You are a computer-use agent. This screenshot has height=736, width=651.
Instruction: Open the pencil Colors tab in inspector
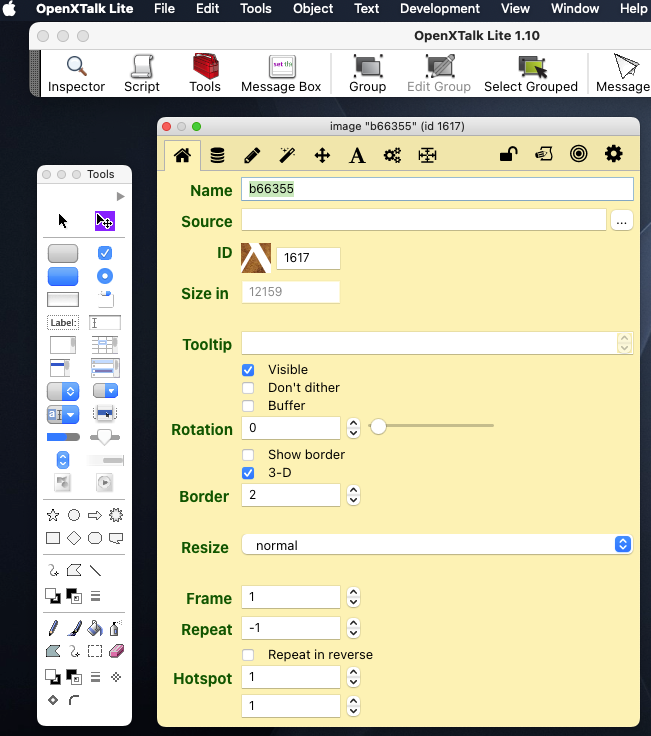click(252, 155)
